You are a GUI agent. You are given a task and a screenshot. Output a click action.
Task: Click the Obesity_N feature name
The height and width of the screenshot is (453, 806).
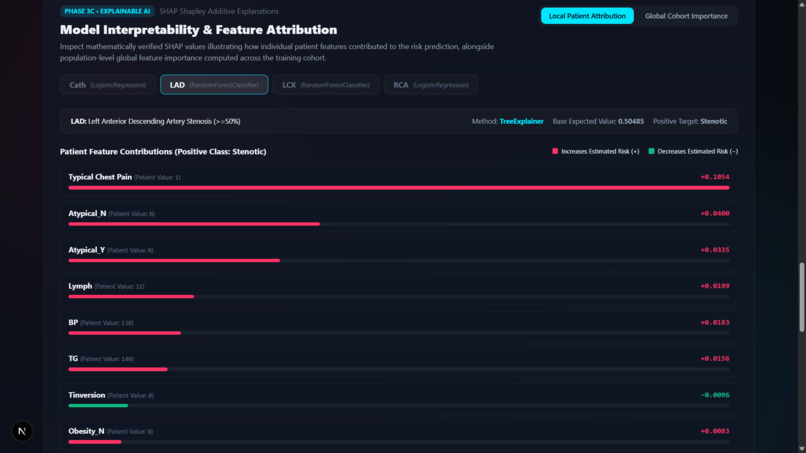click(x=86, y=431)
